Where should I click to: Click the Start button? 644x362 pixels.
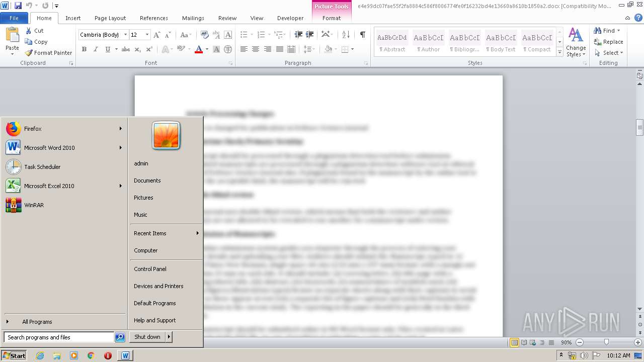[14, 355]
